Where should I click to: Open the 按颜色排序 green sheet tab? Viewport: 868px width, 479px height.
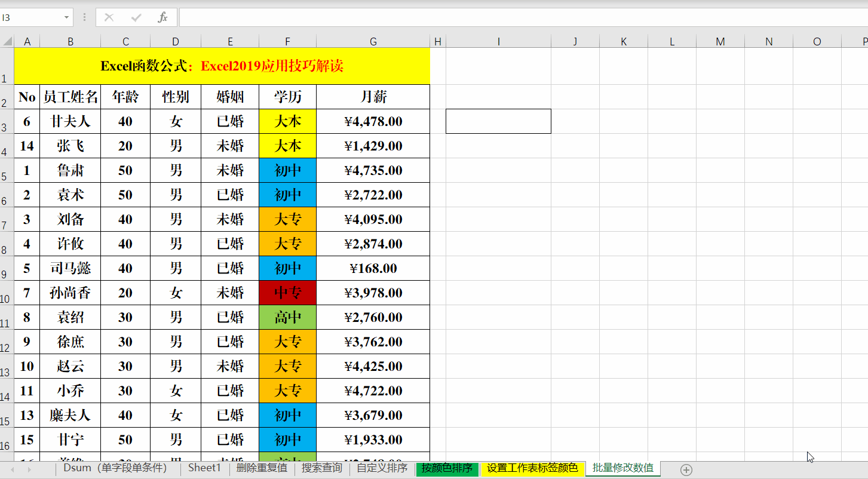447,468
